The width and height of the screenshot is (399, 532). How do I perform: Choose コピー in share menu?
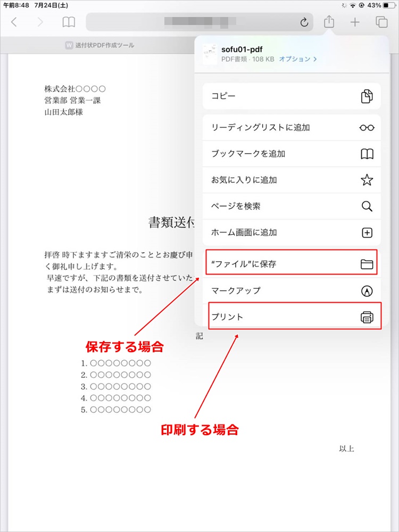[x=292, y=96]
